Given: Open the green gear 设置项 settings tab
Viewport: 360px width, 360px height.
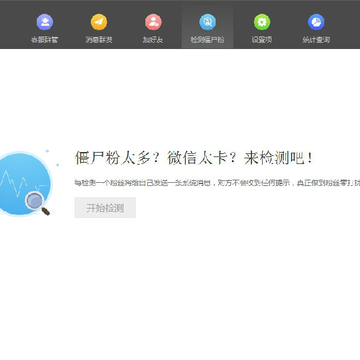Looking at the screenshot, I should click(262, 28).
